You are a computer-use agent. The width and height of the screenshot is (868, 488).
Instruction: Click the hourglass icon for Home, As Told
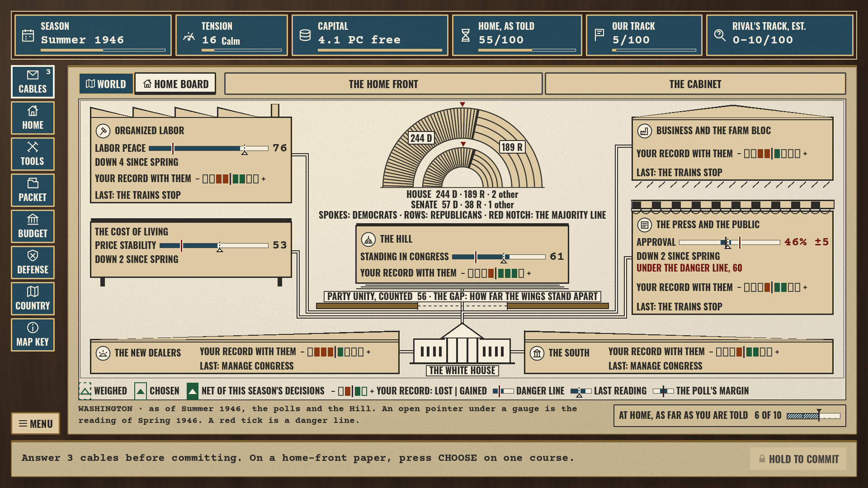(466, 35)
